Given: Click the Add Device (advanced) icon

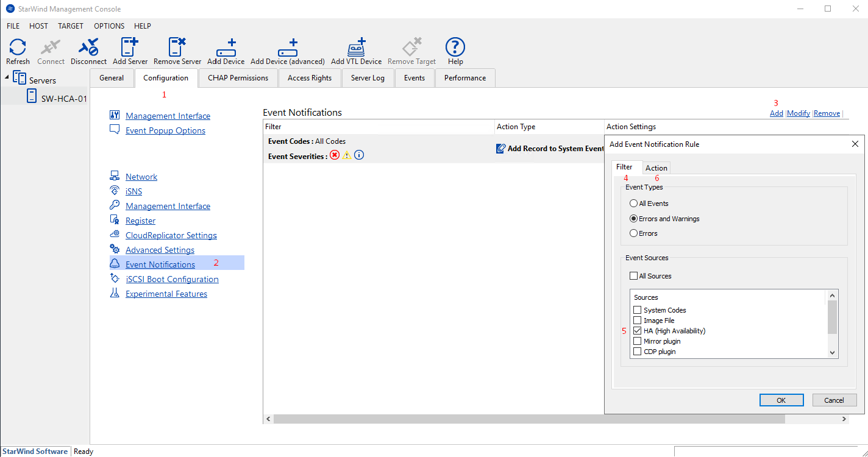Looking at the screenshot, I should point(288,48).
